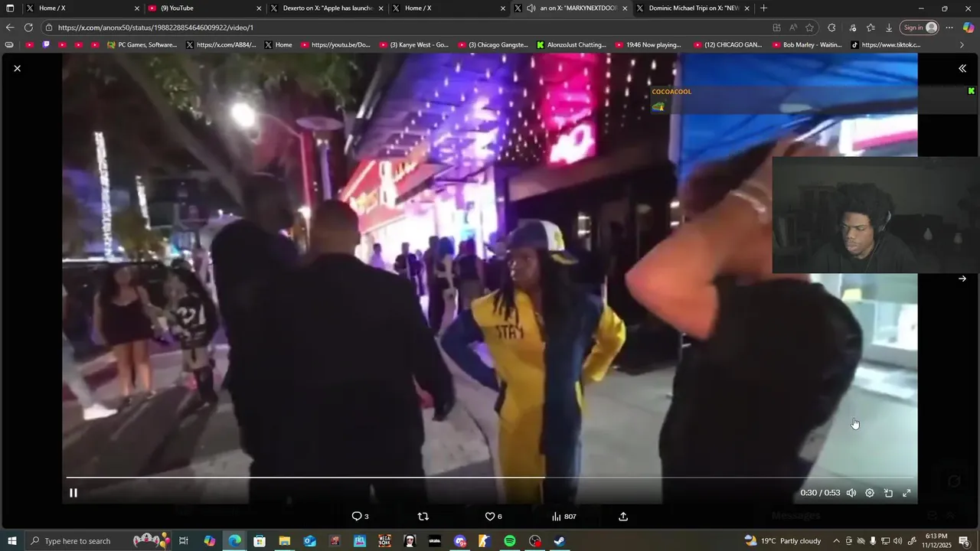Screen dimensions: 980x551
Task: Open Kanye West bookmark
Action: pos(414,45)
